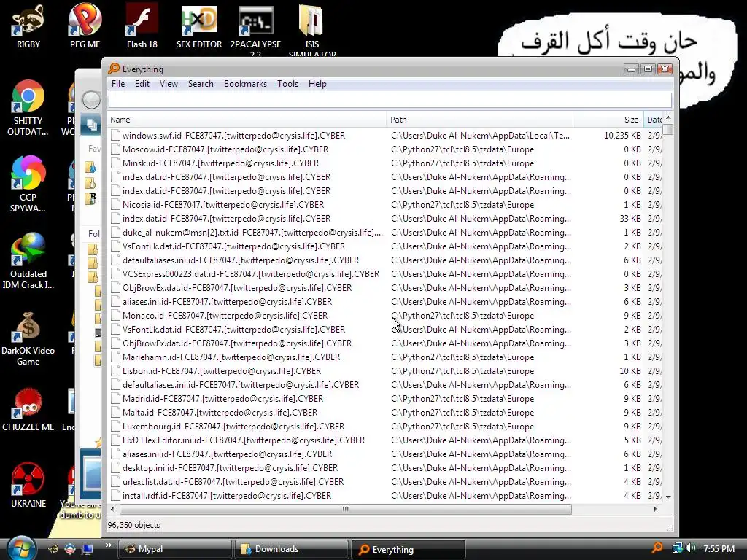Click the Obama-logo quick launch icon
This screenshot has height=560, width=747.
[69, 549]
